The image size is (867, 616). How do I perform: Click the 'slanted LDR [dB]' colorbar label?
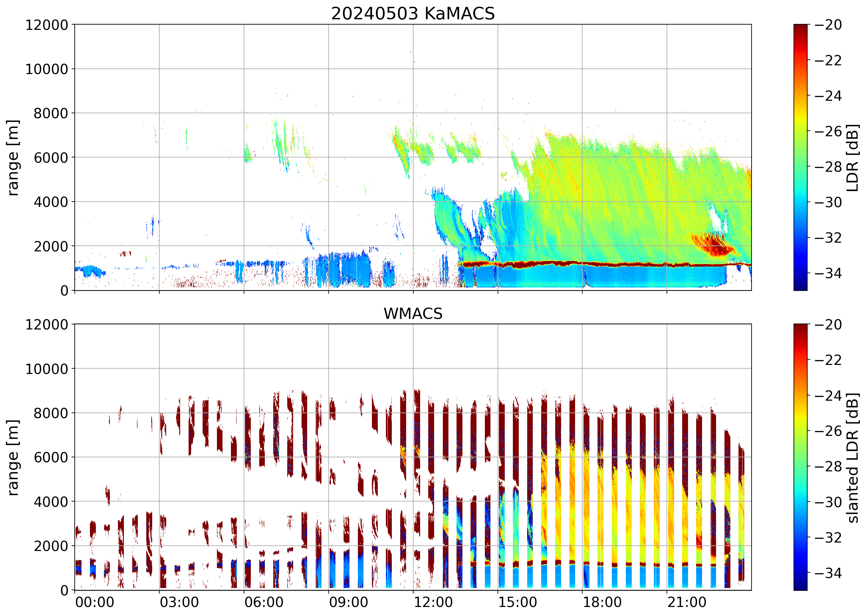coord(852,457)
